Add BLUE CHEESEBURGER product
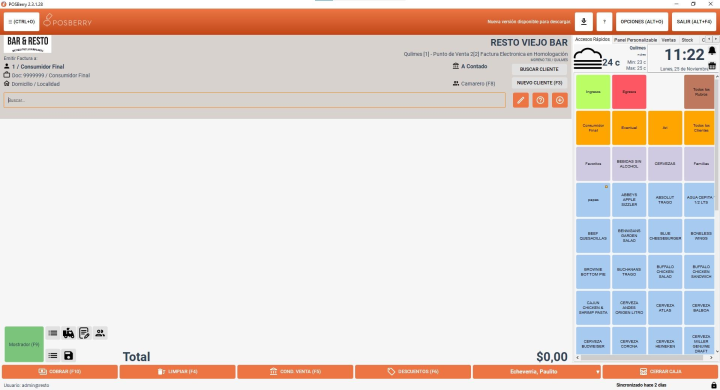Viewport: 720px width, 390px height. coord(665,236)
